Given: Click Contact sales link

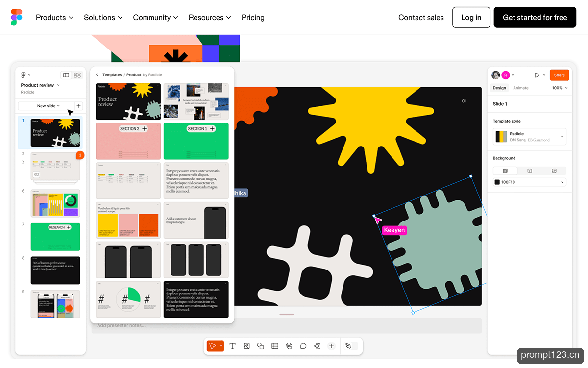Looking at the screenshot, I should 421,17.
